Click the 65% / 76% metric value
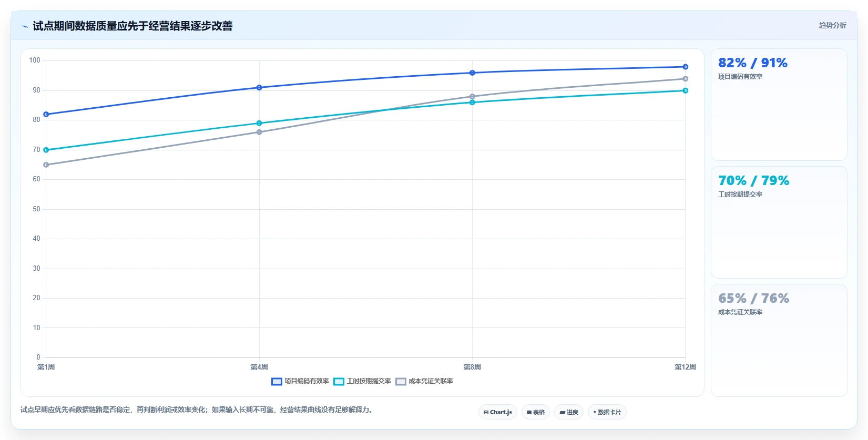868x440 pixels. 754,299
